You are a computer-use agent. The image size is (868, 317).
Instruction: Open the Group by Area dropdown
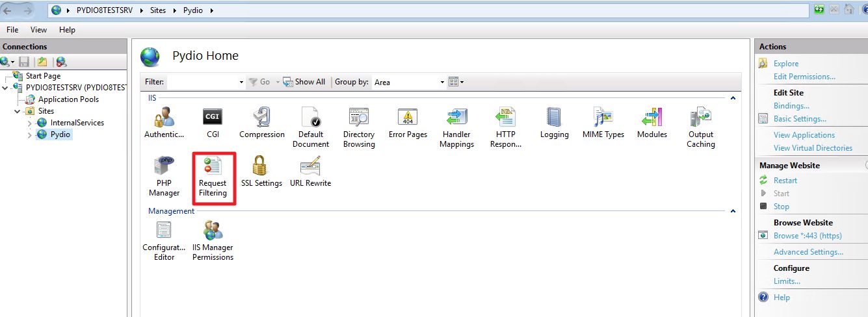click(442, 82)
